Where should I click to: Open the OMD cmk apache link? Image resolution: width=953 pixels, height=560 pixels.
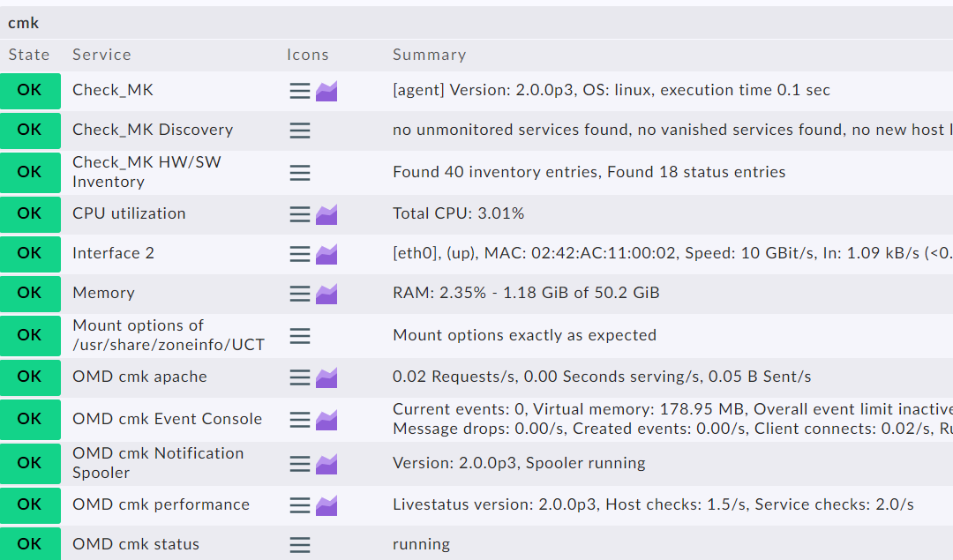pyautogui.click(x=139, y=377)
